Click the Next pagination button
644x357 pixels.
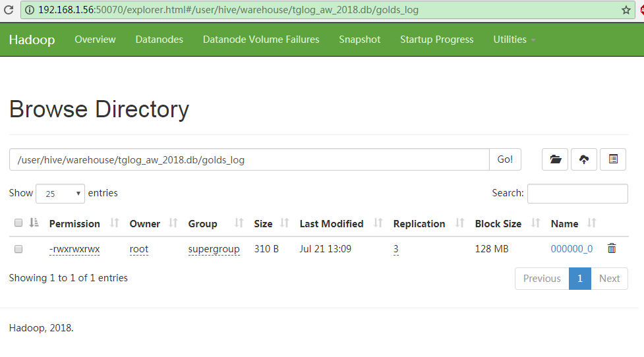(x=609, y=279)
